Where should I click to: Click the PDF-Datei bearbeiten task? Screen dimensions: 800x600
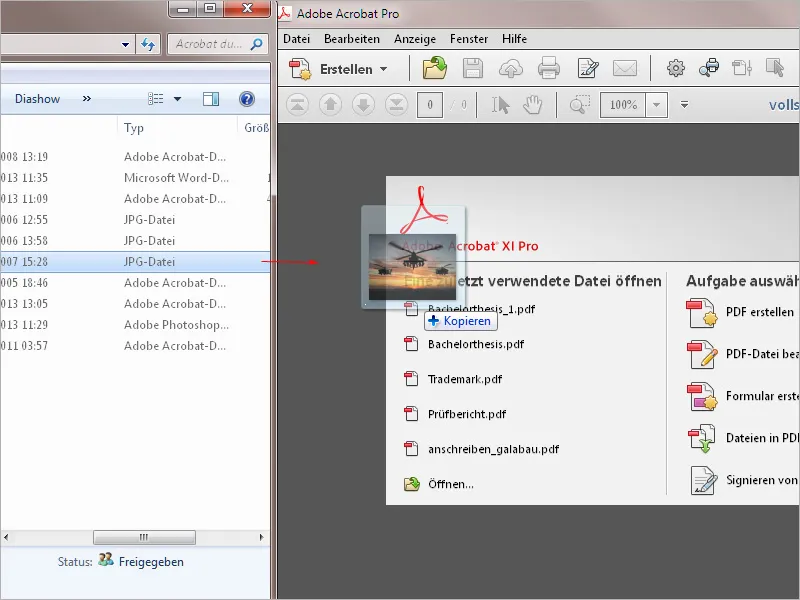(762, 354)
